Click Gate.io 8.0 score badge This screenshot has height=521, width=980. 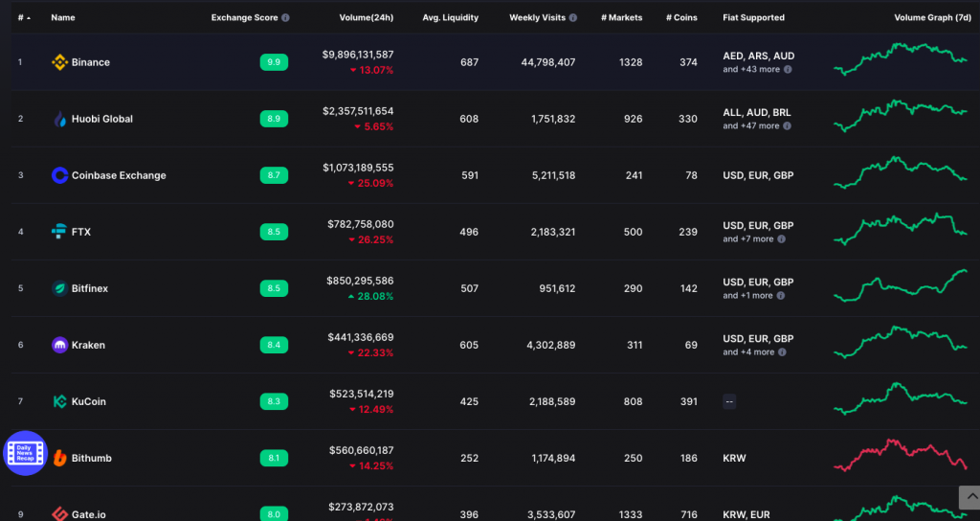point(274,514)
